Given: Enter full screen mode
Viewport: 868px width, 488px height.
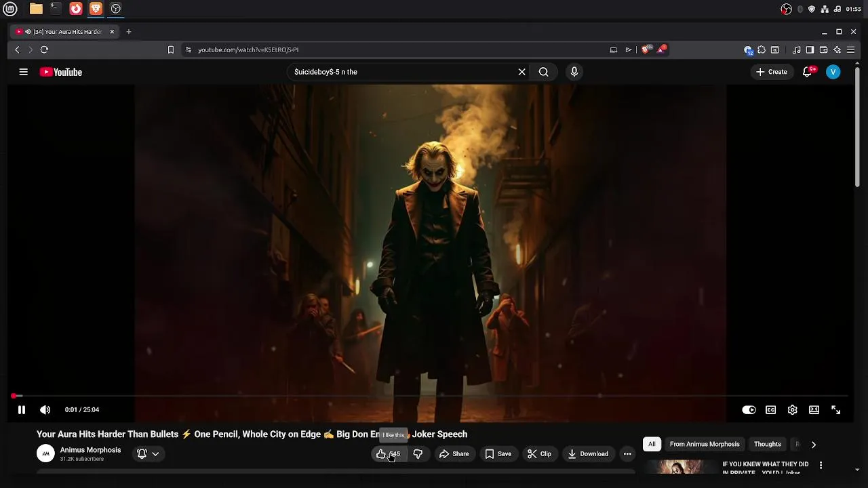Looking at the screenshot, I should point(835,409).
